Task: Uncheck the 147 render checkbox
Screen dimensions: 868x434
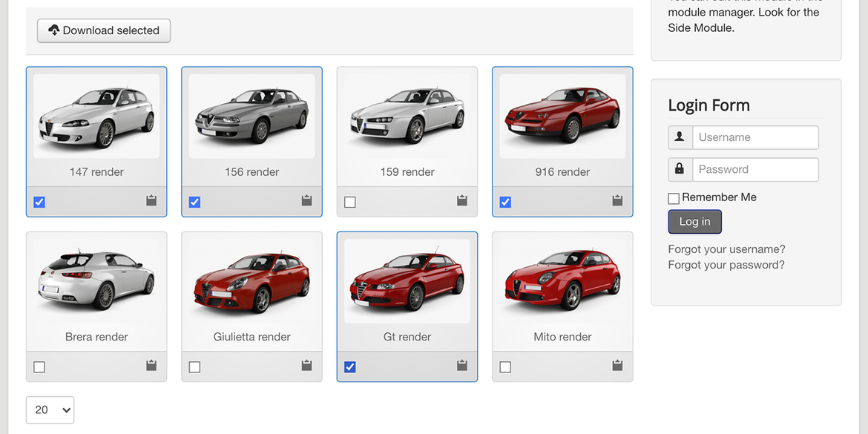Action: pos(39,202)
